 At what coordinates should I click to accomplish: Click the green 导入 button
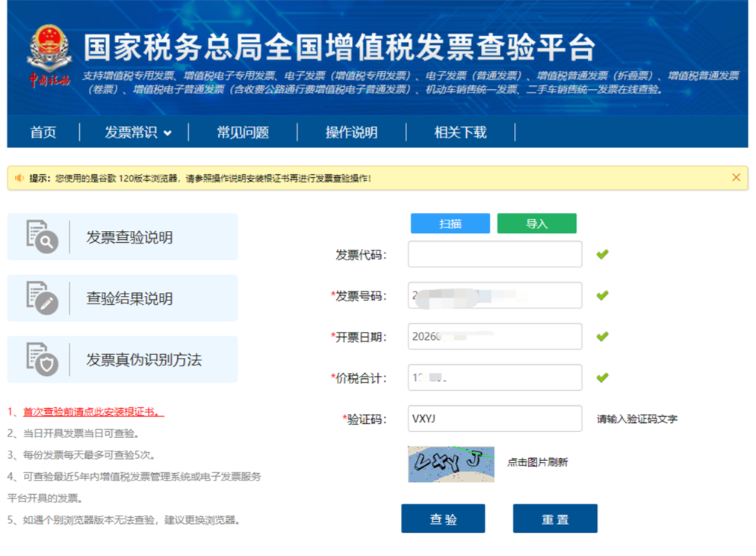536,223
